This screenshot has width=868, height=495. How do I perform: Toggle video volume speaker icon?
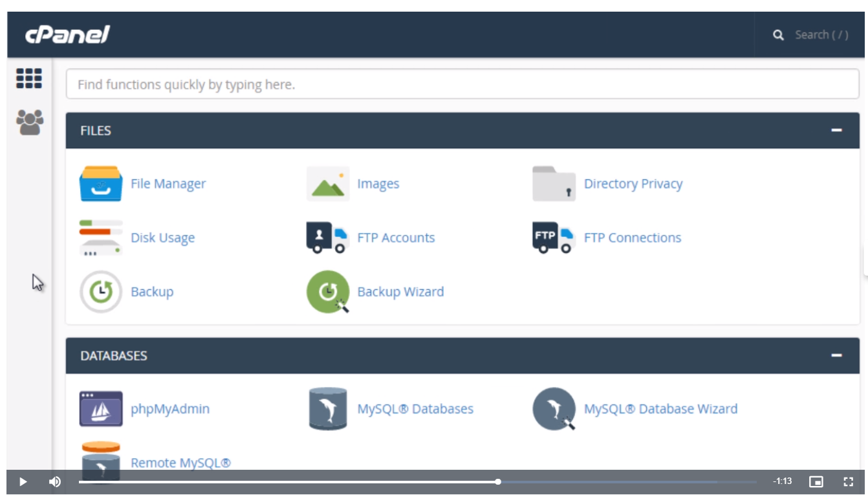pos(55,481)
